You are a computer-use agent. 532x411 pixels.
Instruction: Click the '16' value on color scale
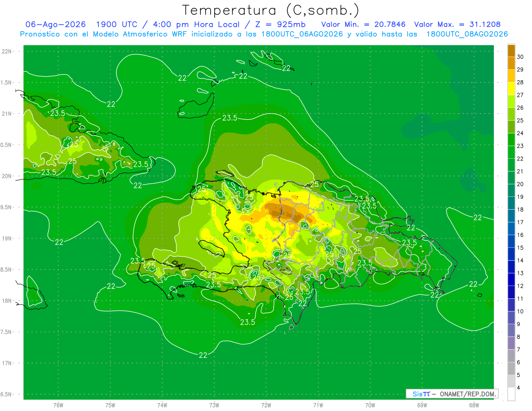pyautogui.click(x=520, y=235)
